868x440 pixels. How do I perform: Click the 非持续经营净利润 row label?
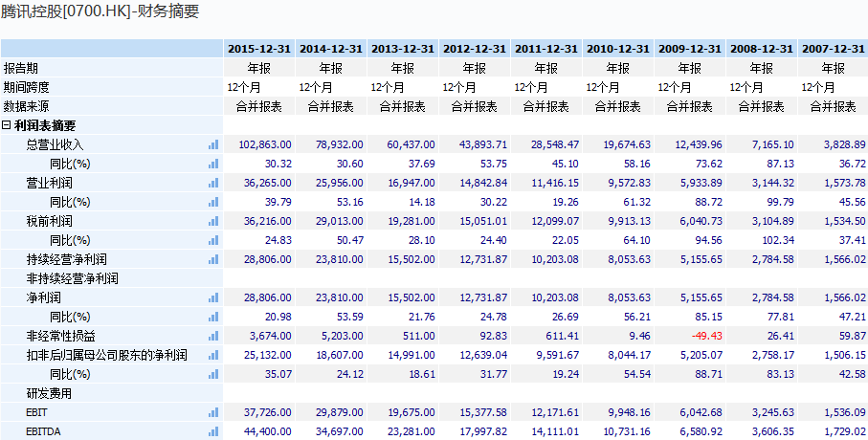point(73,279)
